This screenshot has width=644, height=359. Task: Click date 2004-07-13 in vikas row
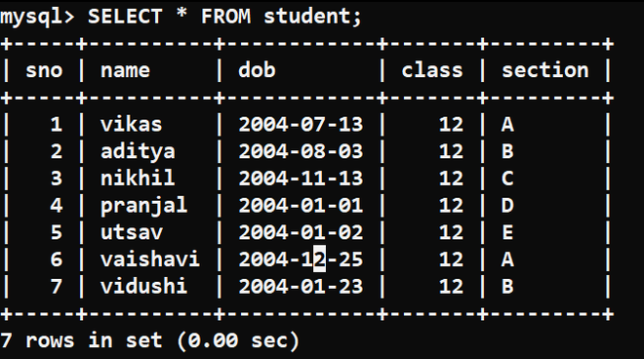click(x=301, y=124)
